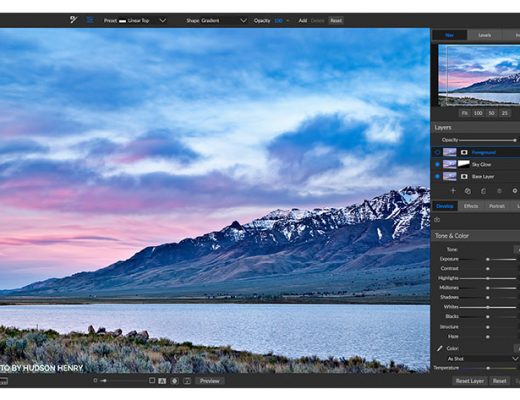Toggle visibility of the Sky Glow layer
The height and width of the screenshot is (400, 520).
click(x=437, y=164)
